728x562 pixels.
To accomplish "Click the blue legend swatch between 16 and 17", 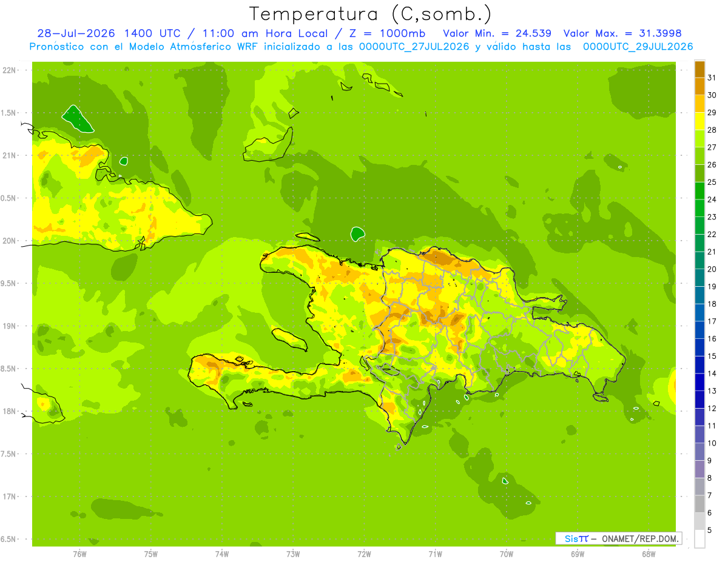I will (699, 330).
